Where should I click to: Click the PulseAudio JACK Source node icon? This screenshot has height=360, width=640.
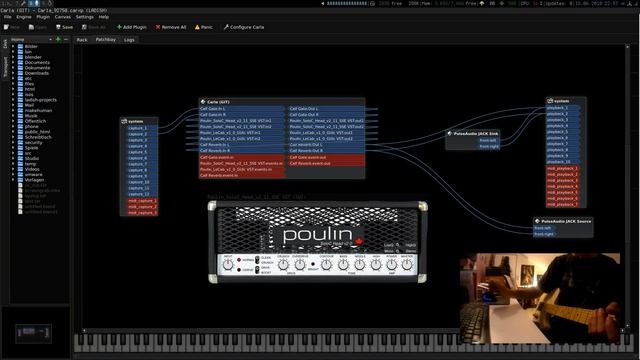pyautogui.click(x=537, y=221)
